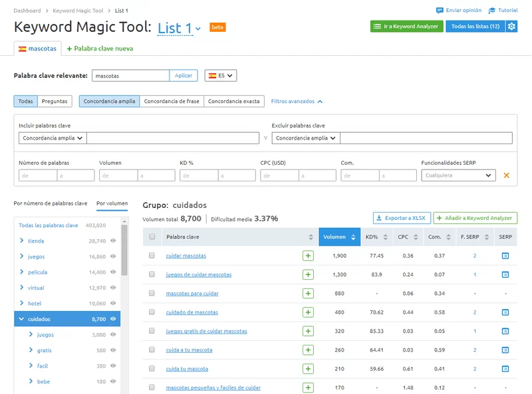Image resolution: width=532 pixels, height=394 pixels.
Task: Add 'juegos gratis de cuidar mascotas' plus icon
Action: [308, 331]
